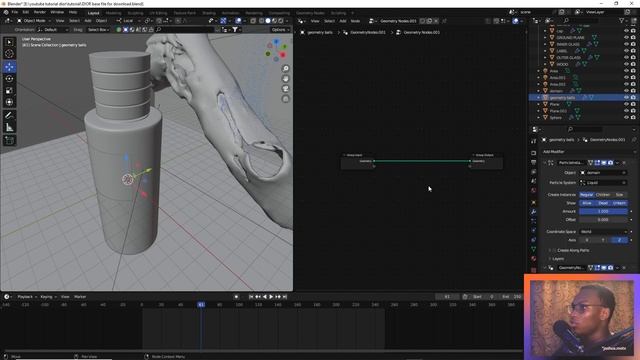Screen dimensions: 640x360
Task: Open the Object Mode dropdown
Action: (34, 20)
